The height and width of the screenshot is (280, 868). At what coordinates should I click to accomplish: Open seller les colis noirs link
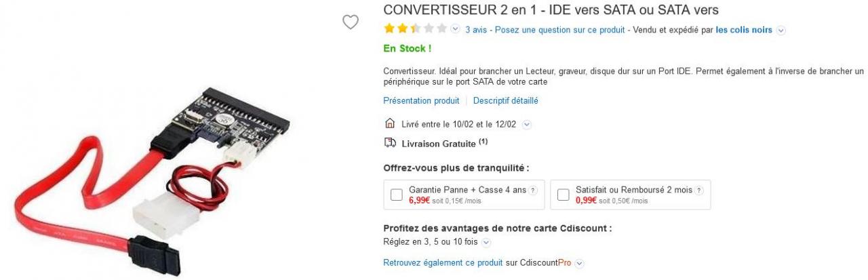pyautogui.click(x=744, y=30)
